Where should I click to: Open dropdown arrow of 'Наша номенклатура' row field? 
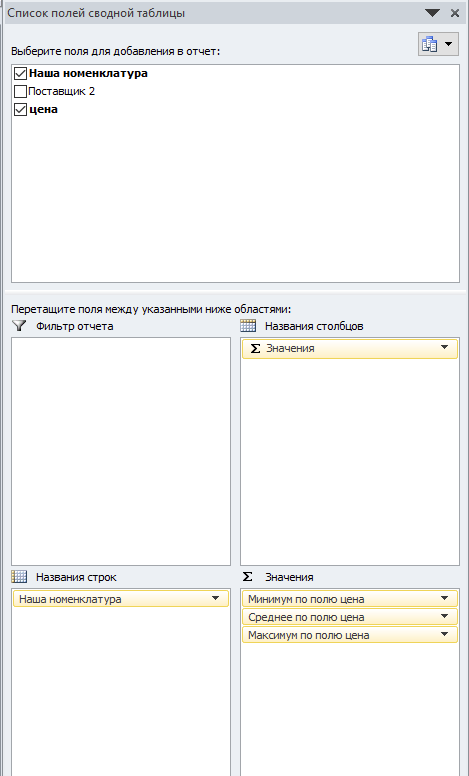[x=216, y=598]
